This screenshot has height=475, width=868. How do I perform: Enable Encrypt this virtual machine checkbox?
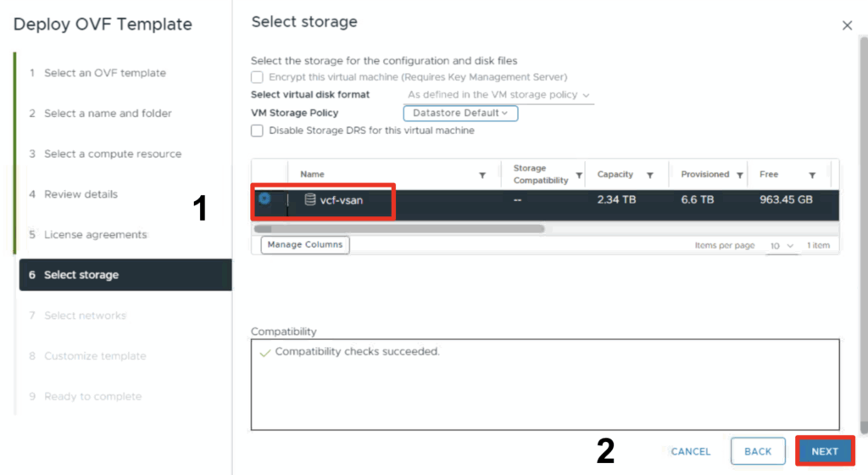tap(257, 77)
